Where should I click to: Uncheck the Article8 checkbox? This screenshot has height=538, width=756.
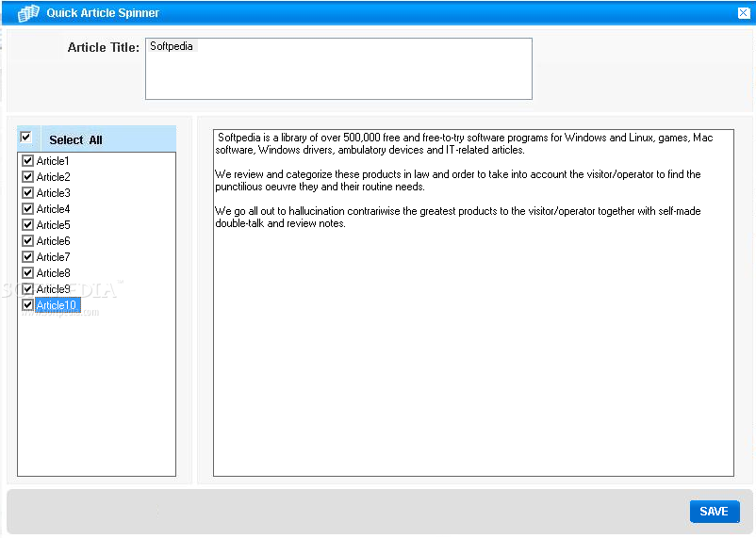pyautogui.click(x=28, y=273)
